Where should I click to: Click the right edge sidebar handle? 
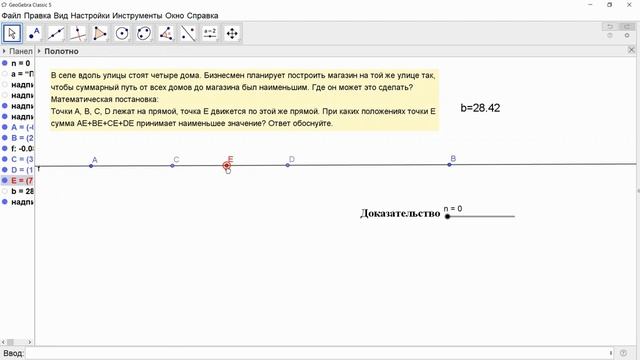(x=638, y=191)
